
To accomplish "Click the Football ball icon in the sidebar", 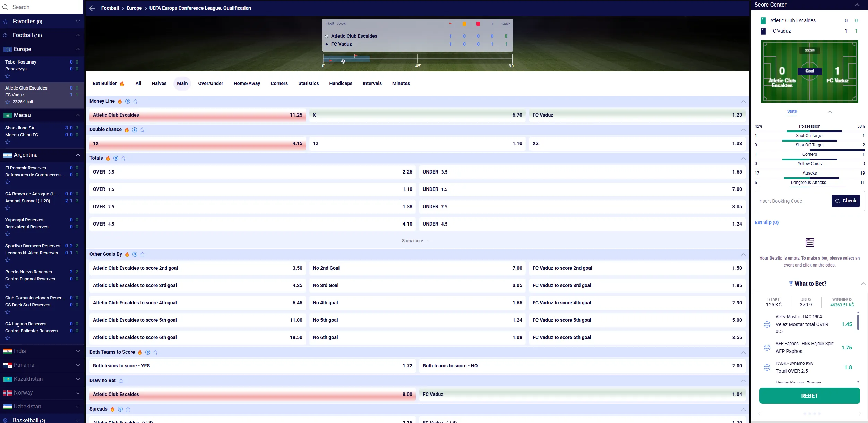I will click(x=5, y=35).
